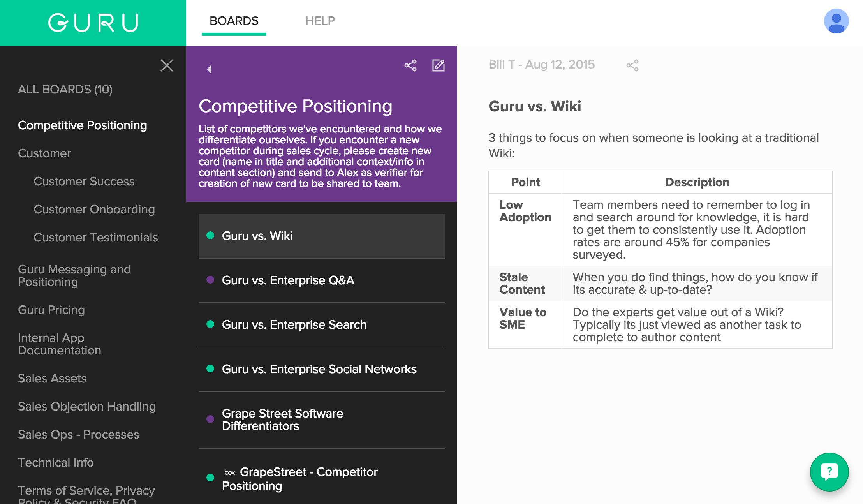Open the Guru vs. Enterprise Search card
The height and width of the screenshot is (504, 863).
(x=294, y=325)
